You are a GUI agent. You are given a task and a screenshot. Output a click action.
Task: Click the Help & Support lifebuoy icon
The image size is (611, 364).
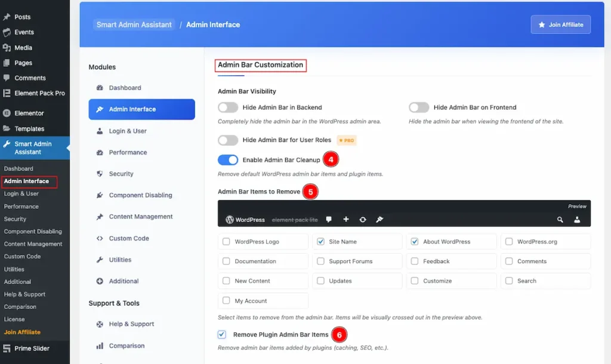(x=100, y=324)
